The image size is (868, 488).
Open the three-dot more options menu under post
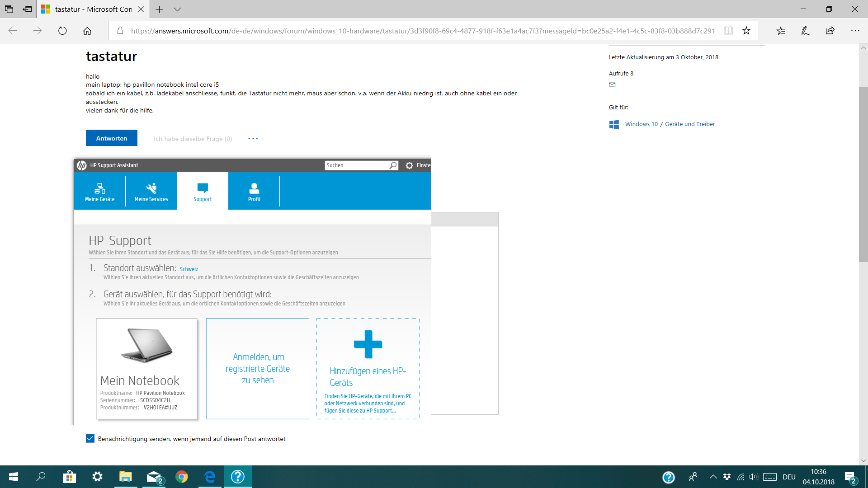pyautogui.click(x=253, y=139)
